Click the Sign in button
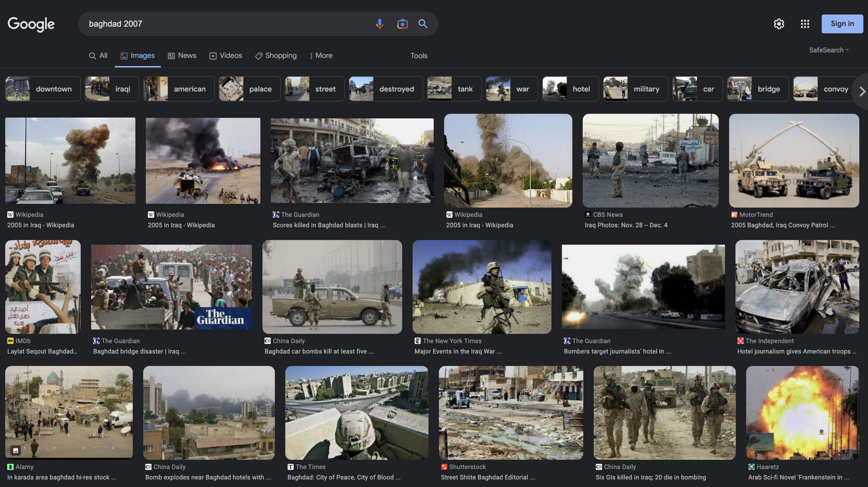 click(x=842, y=24)
